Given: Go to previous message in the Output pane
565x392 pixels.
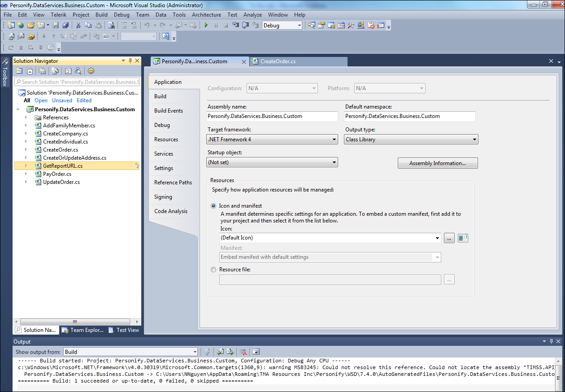Looking at the screenshot, I should tap(220, 352).
